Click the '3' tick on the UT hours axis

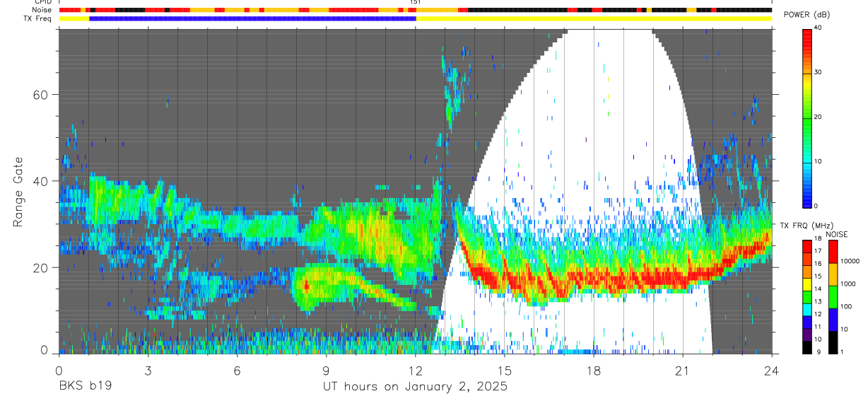[148, 370]
